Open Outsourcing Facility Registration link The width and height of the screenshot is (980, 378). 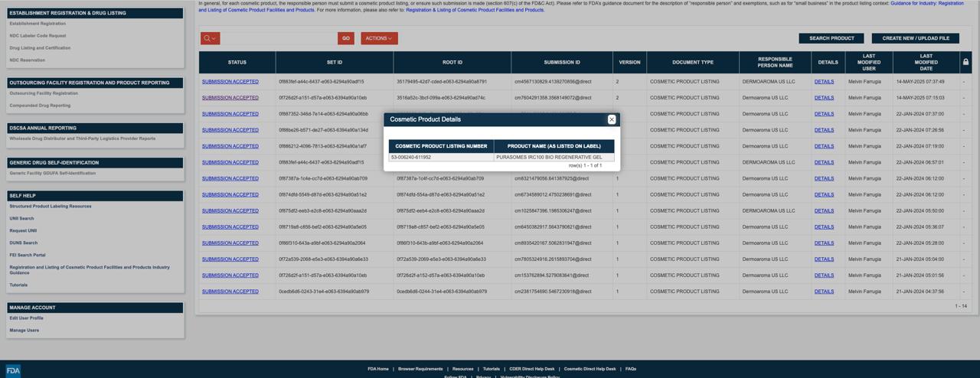44,93
